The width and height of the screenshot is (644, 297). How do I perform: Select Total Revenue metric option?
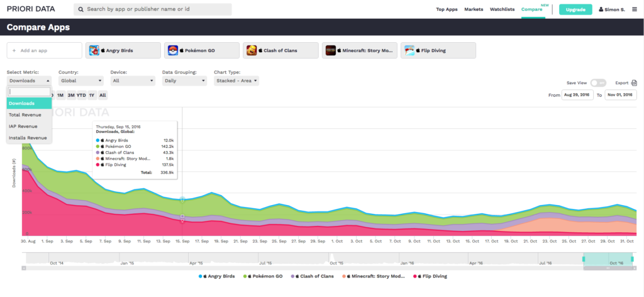(29, 115)
